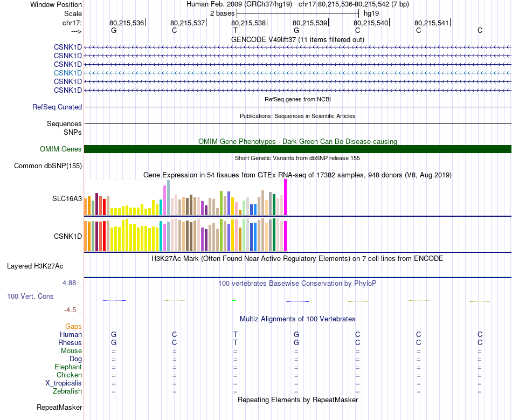Open Publications: Sequences in Scientific Articles title

tap(297, 116)
